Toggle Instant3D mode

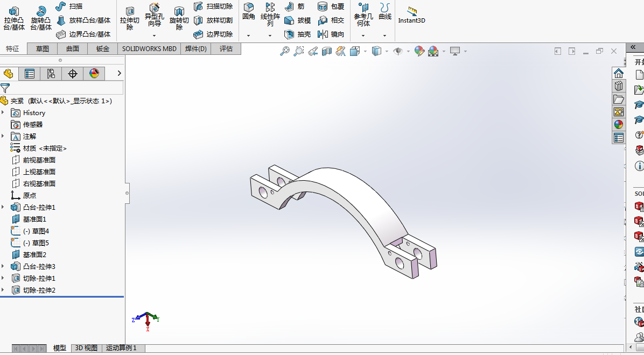[411, 15]
